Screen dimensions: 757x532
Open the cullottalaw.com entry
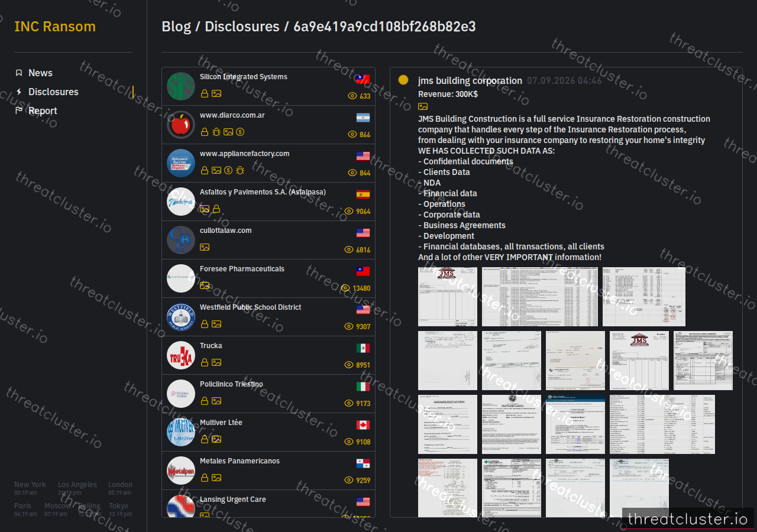pyautogui.click(x=268, y=240)
